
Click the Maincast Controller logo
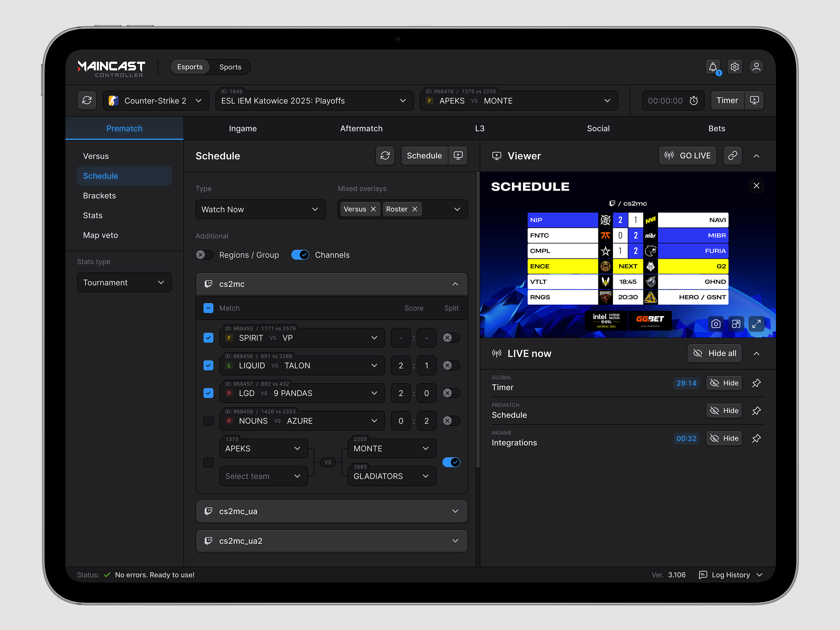pyautogui.click(x=111, y=68)
